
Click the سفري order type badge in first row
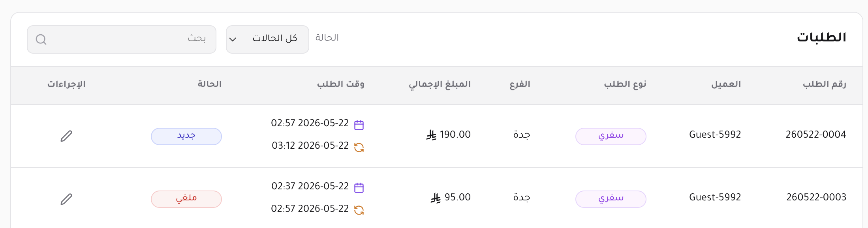pos(611,136)
